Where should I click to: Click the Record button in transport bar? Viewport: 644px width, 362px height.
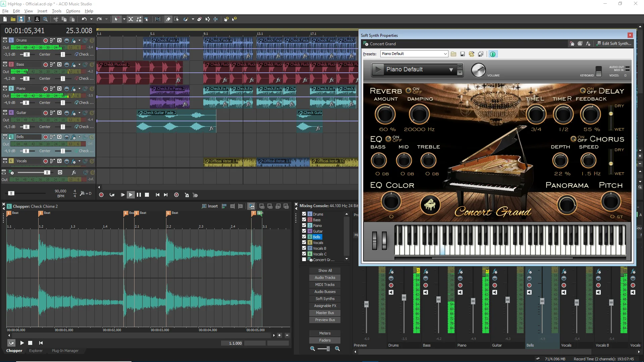point(101,195)
